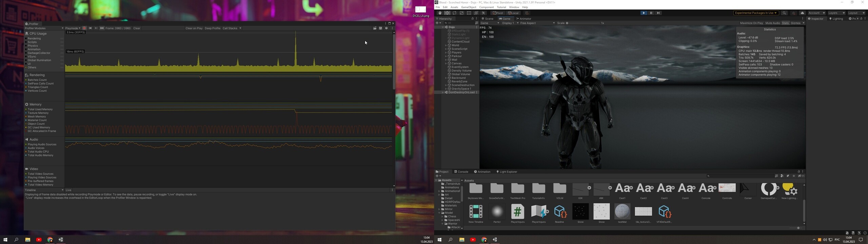Click the Profiler load data icon
Screen dimensions: 868x244
point(375,28)
